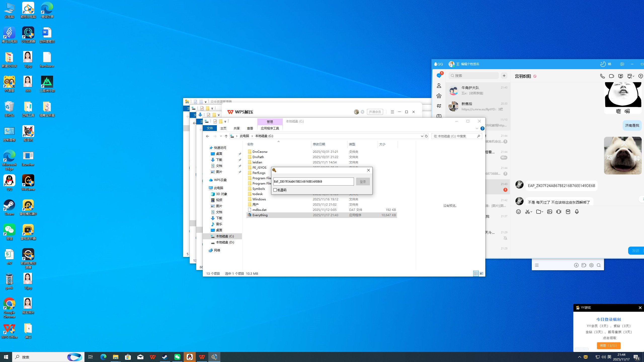Open the 查看 ribbon tab
The height and width of the screenshot is (362, 644).
250,128
